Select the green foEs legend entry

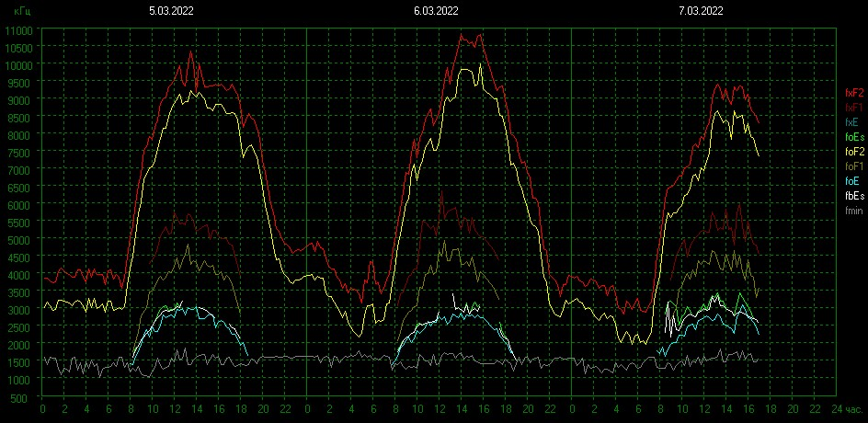(854, 137)
